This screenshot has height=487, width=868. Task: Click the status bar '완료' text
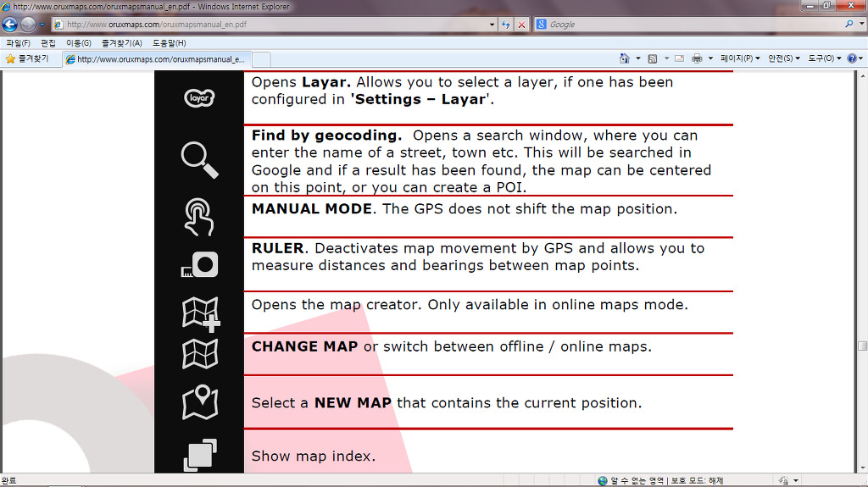[x=8, y=480]
